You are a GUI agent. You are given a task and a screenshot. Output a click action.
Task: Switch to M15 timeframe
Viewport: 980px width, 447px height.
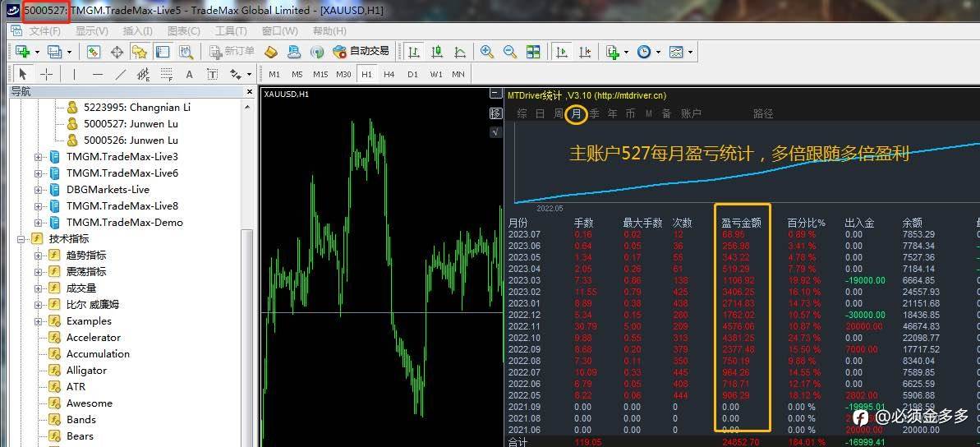[x=320, y=75]
